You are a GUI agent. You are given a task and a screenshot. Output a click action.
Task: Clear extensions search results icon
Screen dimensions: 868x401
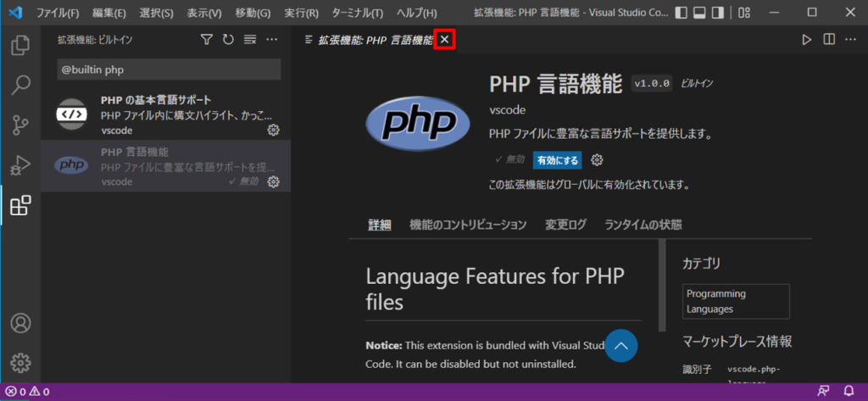[250, 39]
